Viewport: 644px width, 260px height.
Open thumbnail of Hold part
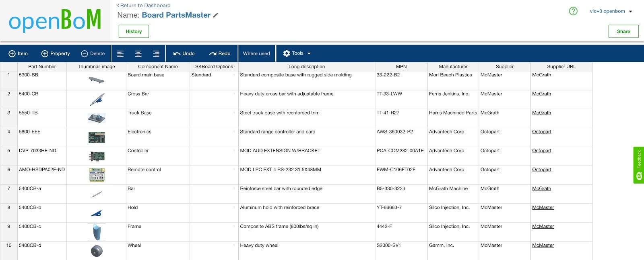point(97,213)
